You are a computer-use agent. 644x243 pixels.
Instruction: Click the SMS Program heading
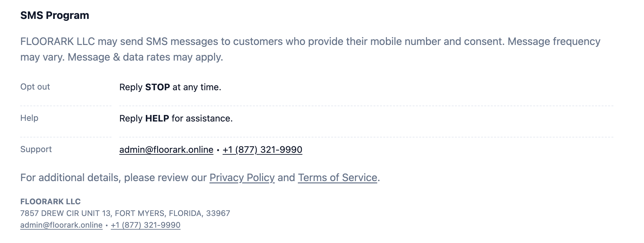pos(55,15)
